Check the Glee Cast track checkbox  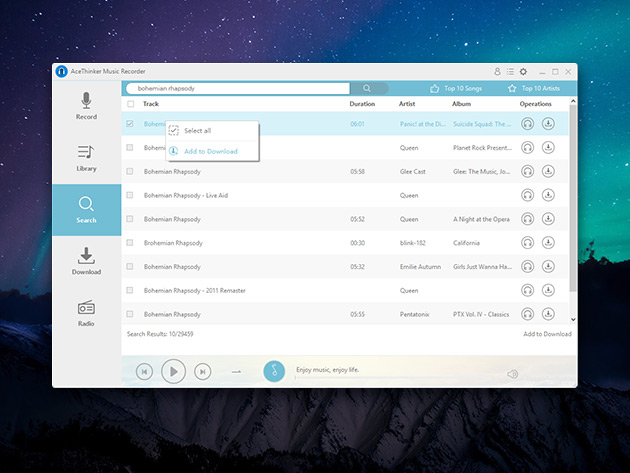click(130, 171)
